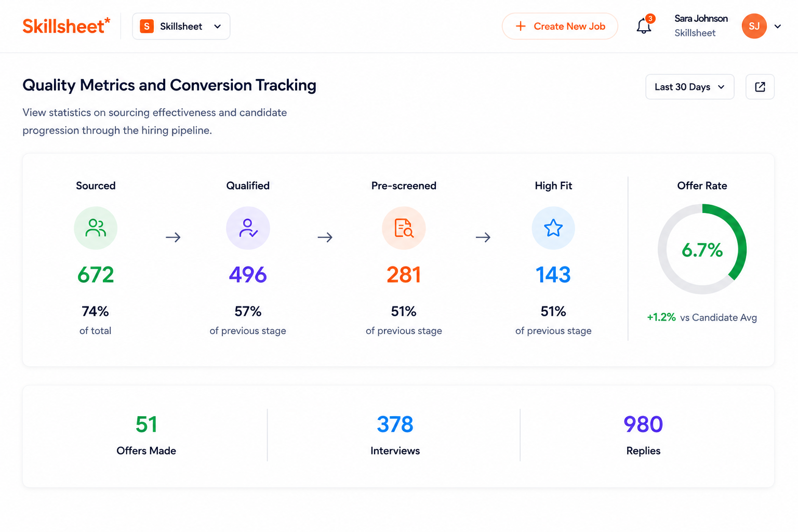798x532 pixels.
Task: Click the Offer Rate heading
Action: click(x=702, y=185)
